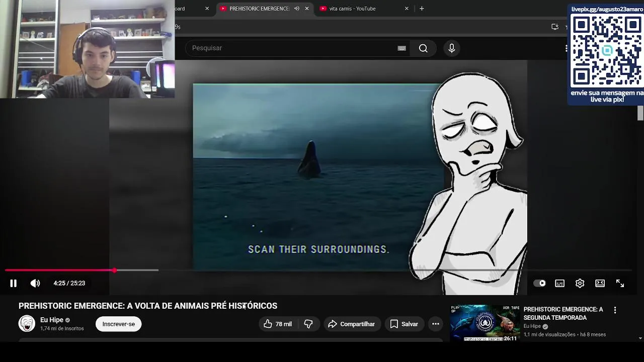The height and width of the screenshot is (362, 644).
Task: Like the video with thumbs-up 78 mil
Action: (x=277, y=324)
